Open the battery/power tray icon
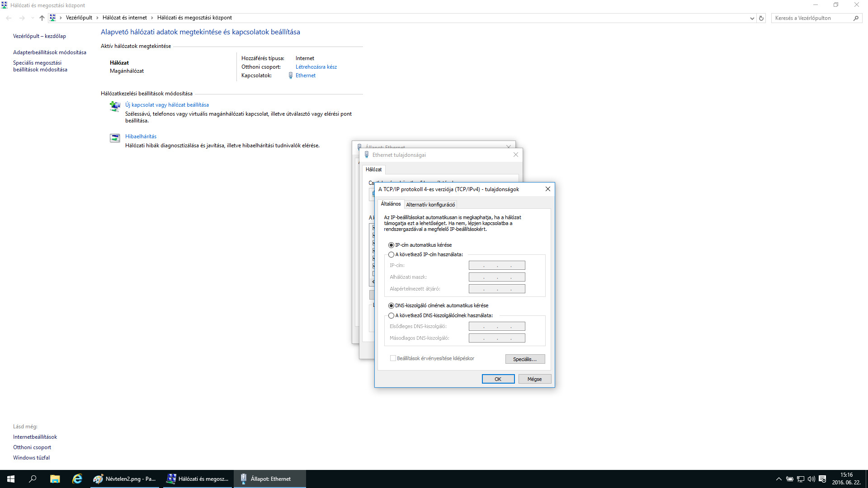 [789, 479]
